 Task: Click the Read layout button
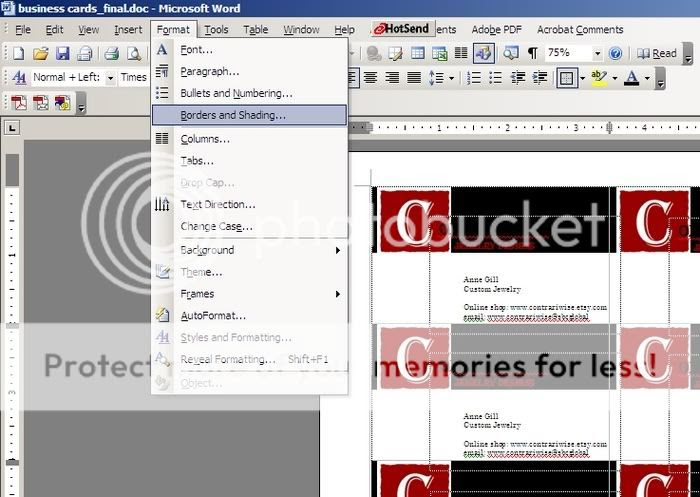657,54
